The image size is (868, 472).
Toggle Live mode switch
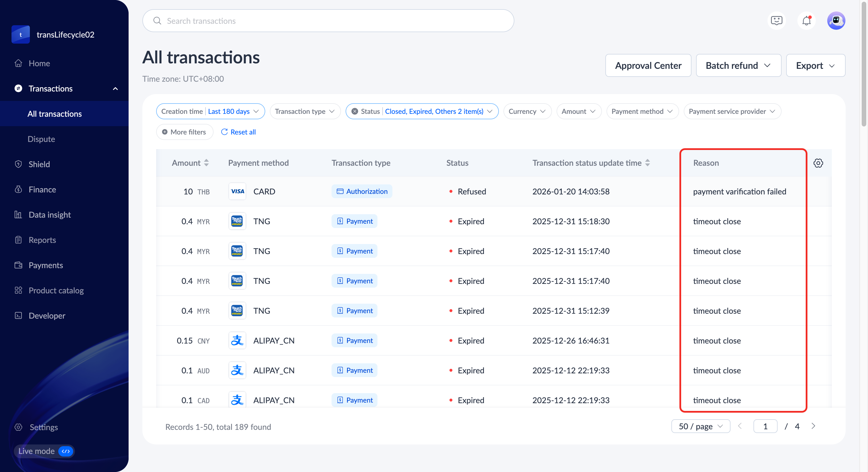coord(66,451)
